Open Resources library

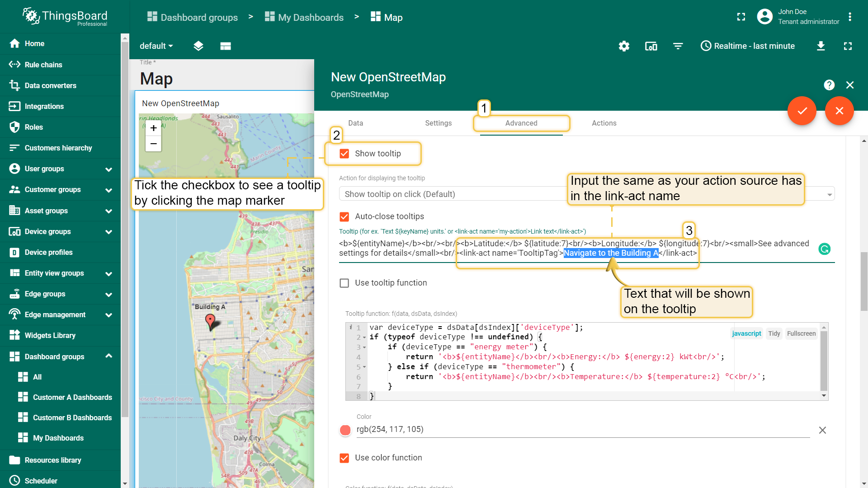(61, 460)
